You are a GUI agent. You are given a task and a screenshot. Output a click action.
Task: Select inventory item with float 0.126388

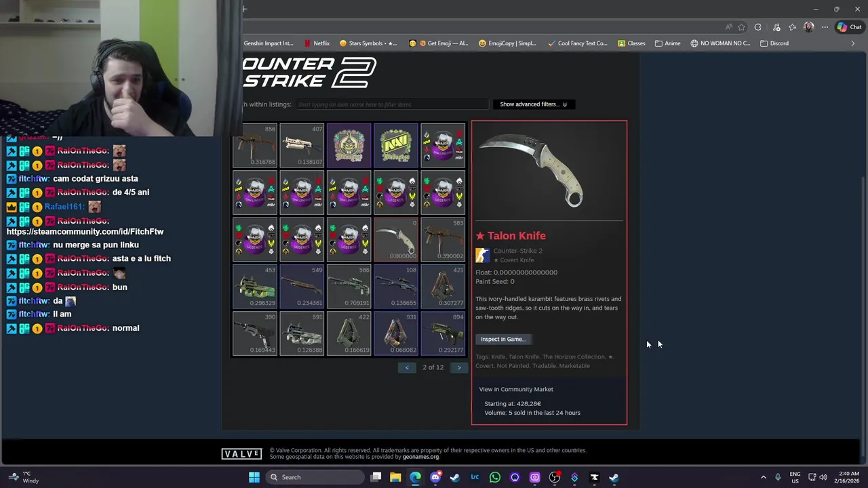(302, 333)
